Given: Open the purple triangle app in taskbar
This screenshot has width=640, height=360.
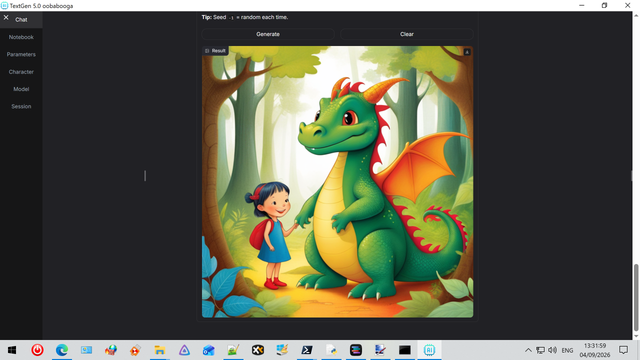Looking at the screenshot, I should 184,350.
